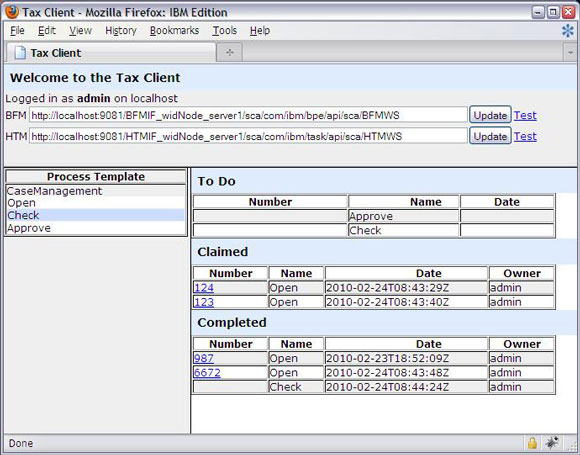Click date 2010-02-24T08:43:29Z cell

pos(406,288)
